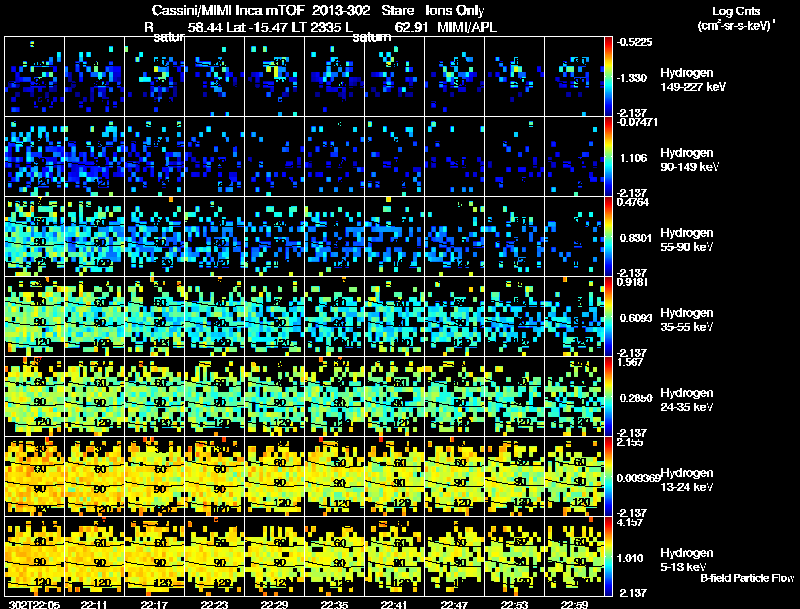The width and height of the screenshot is (800, 609).
Task: Open the 24-35 keV panel at 22:41
Action: 394,397
